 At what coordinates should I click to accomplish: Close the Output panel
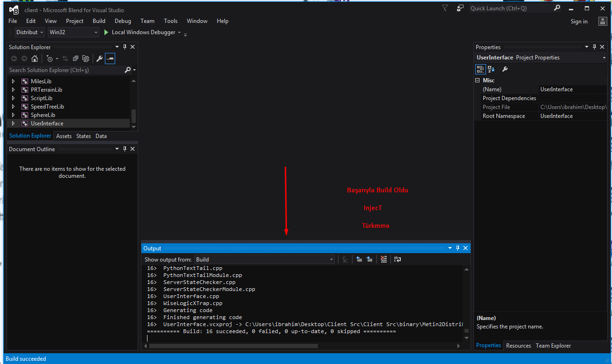(465, 248)
